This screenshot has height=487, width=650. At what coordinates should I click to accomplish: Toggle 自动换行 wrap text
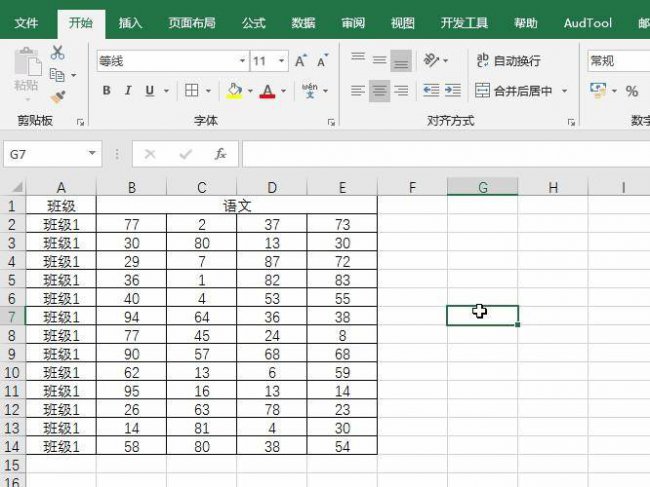point(508,61)
